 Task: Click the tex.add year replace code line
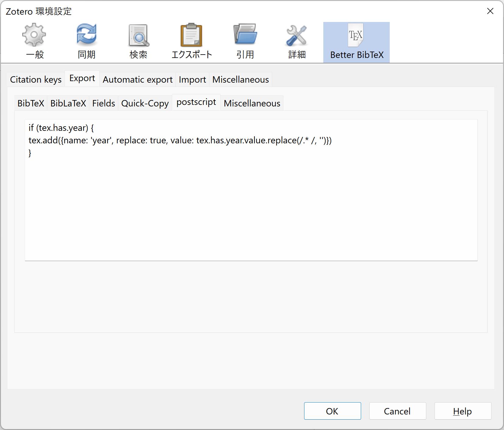180,140
